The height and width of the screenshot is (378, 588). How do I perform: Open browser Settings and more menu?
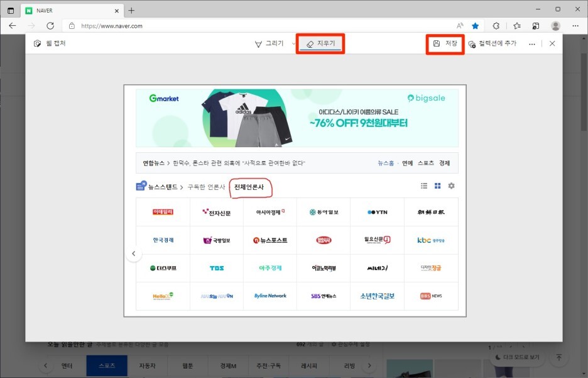coord(575,26)
